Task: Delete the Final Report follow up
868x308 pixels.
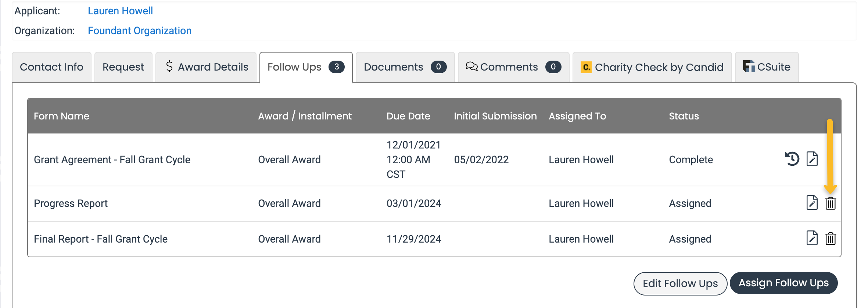Action: [x=831, y=239]
